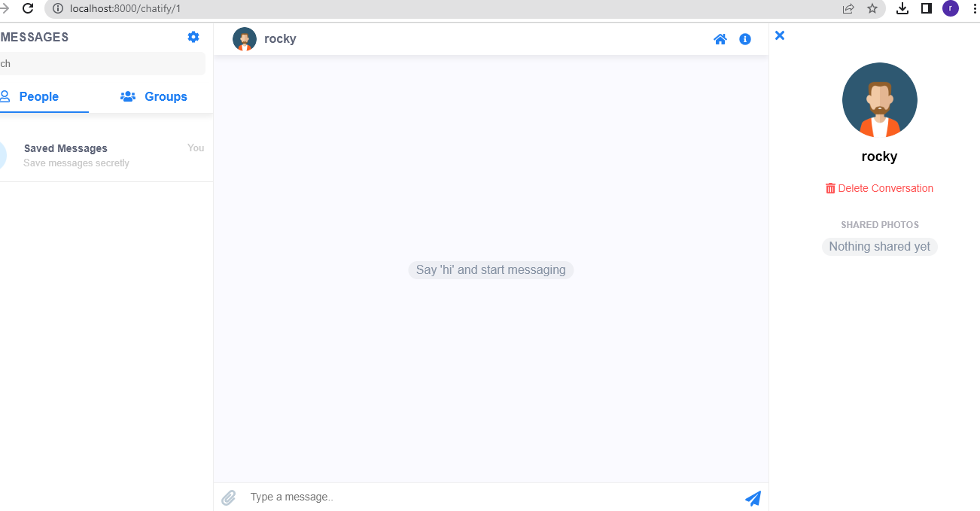
Task: Open the settings gear icon
Action: pos(193,36)
